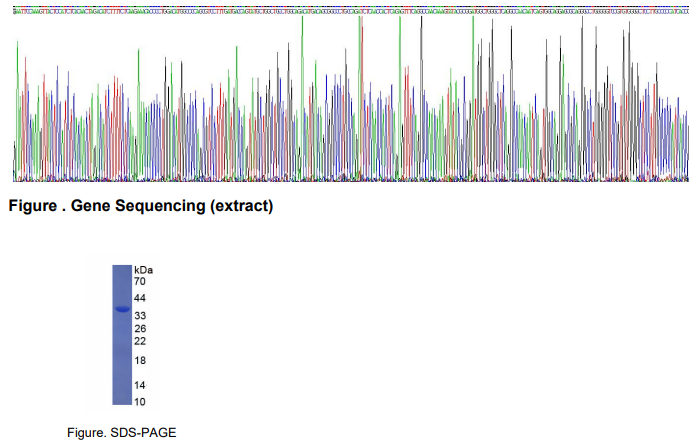
Task: Click the 70 kDa marker label
Action: (x=140, y=282)
